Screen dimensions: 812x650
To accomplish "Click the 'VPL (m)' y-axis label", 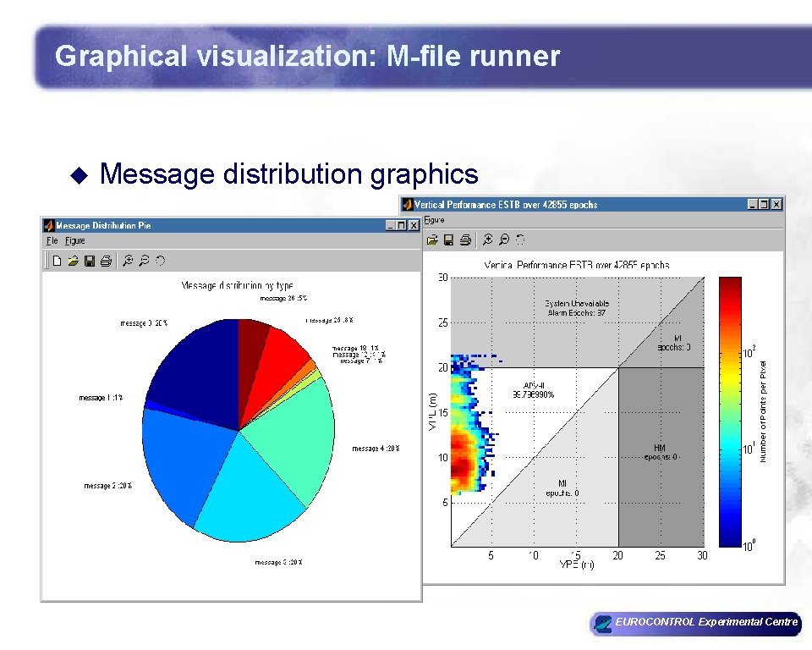I will tap(433, 411).
